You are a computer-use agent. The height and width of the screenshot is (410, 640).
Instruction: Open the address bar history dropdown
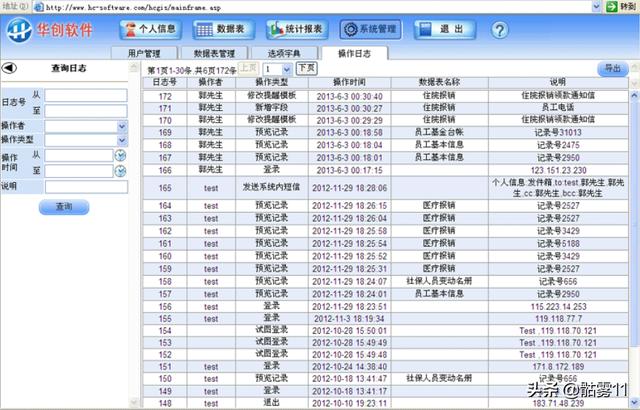coord(596,7)
